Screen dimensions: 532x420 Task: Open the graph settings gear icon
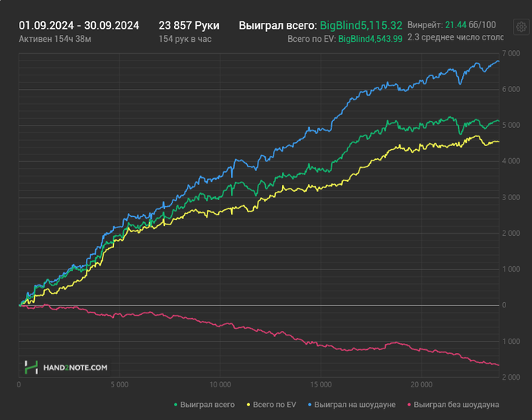point(521,27)
